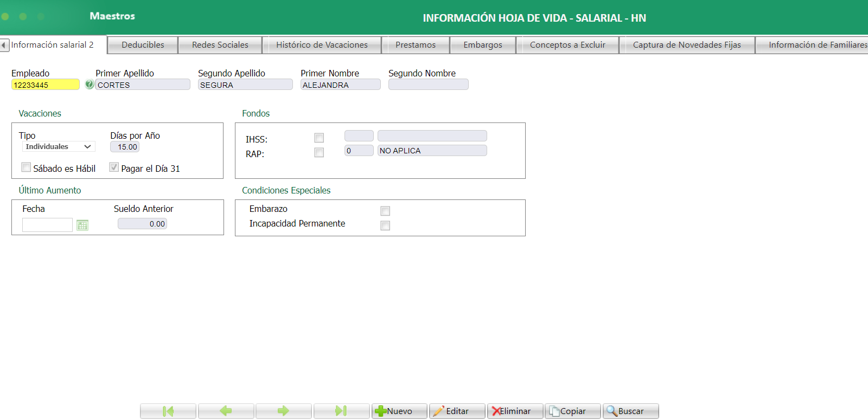
Task: Click the empty IHSS code field
Action: click(359, 135)
